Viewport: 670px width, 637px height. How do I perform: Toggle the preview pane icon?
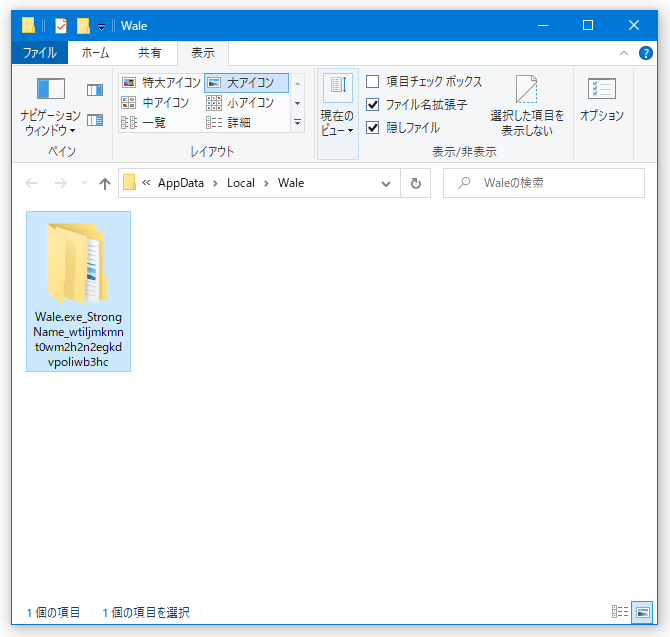tap(95, 90)
